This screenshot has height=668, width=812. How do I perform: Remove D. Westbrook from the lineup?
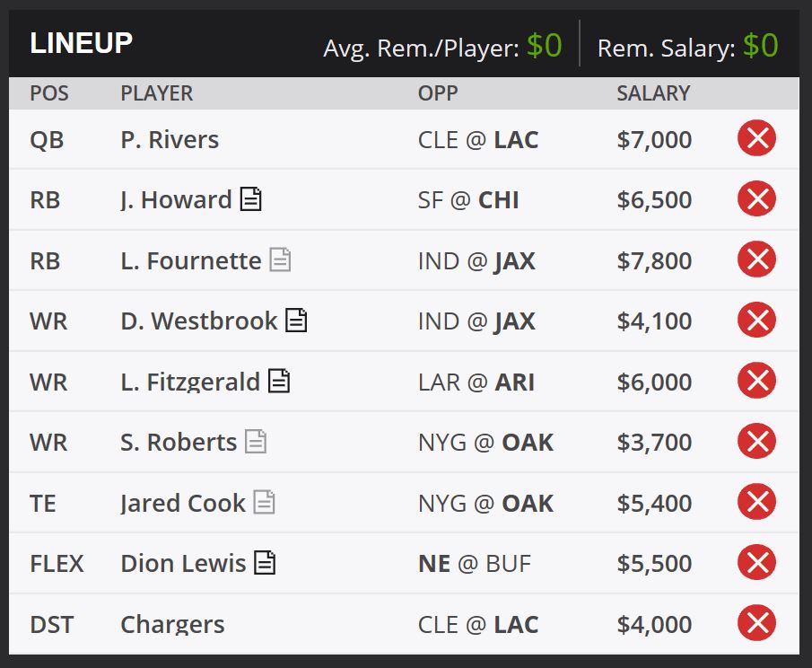[x=756, y=321]
